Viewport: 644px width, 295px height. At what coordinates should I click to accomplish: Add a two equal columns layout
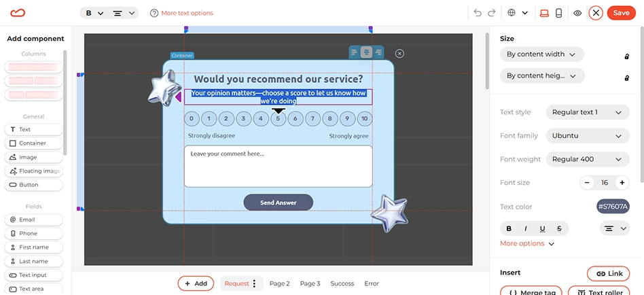point(34,80)
